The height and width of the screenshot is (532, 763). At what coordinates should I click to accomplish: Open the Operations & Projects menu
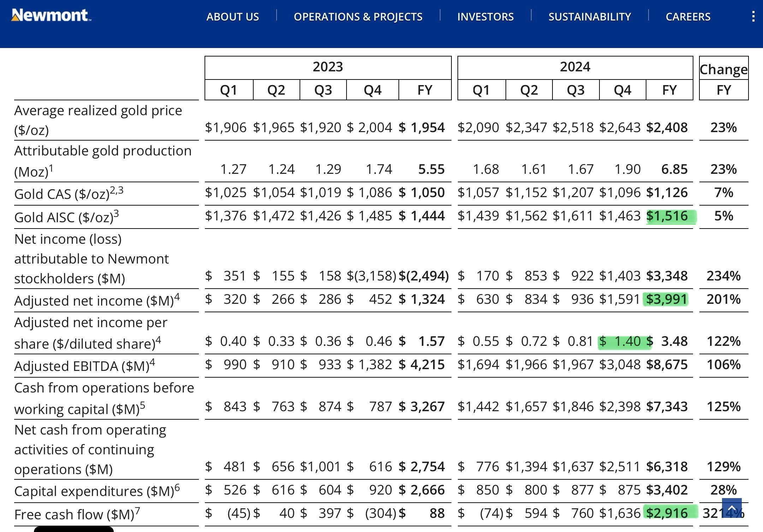(358, 17)
